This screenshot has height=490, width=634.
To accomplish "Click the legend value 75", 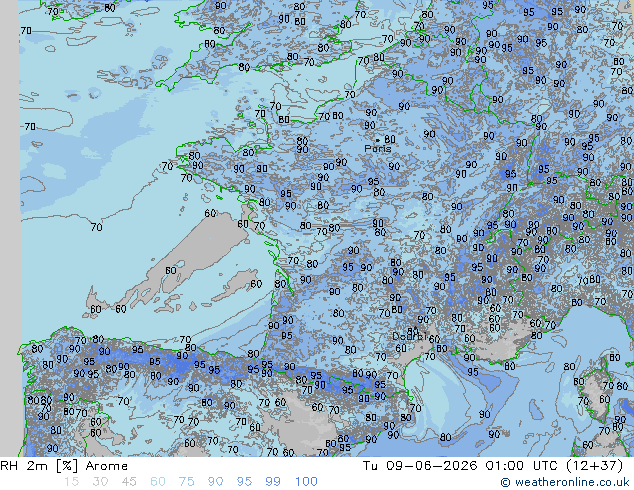I will click(x=186, y=482).
